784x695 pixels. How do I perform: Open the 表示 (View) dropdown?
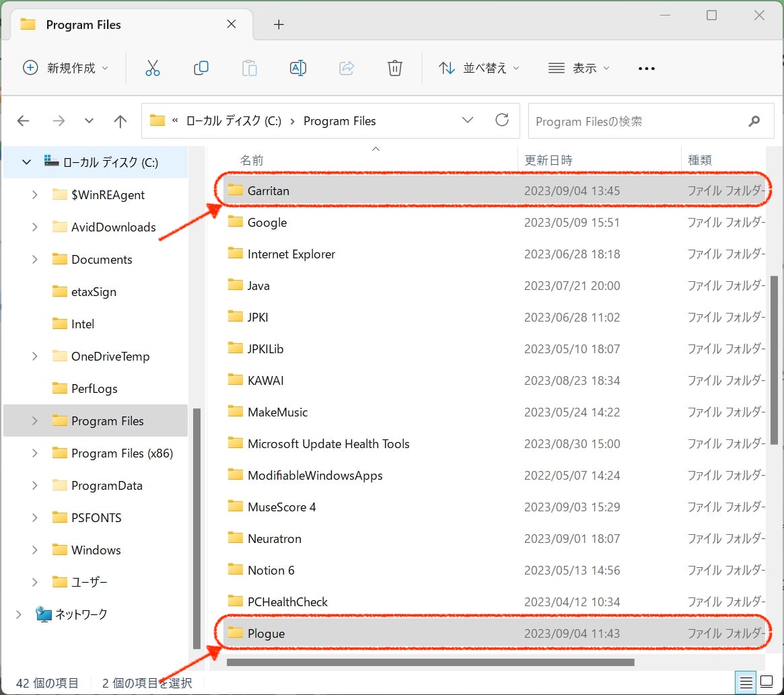point(579,68)
